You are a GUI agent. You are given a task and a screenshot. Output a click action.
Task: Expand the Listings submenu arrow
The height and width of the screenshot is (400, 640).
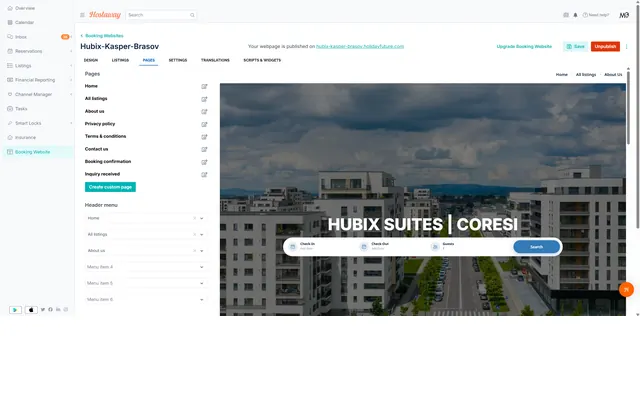point(71,66)
